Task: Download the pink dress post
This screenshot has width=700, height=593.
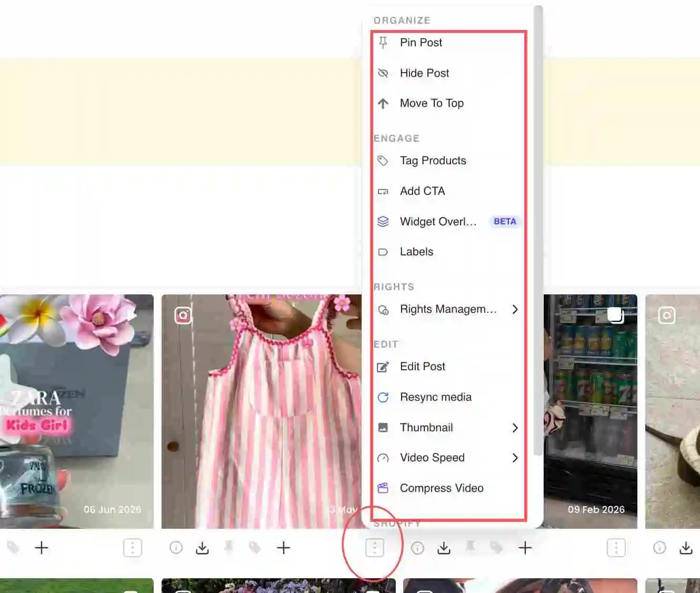Action: click(x=202, y=548)
